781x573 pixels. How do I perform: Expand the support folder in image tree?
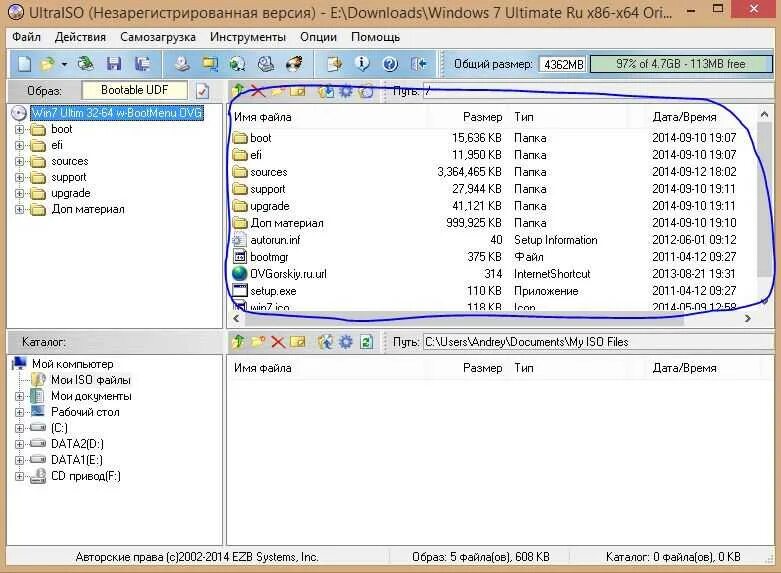(19, 177)
